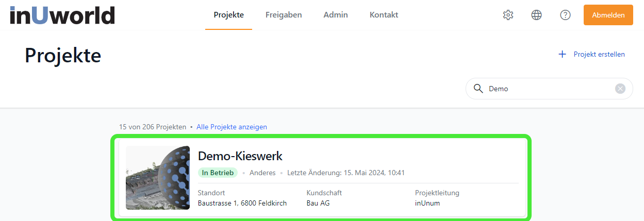Open the Freigaben tab

tap(284, 15)
